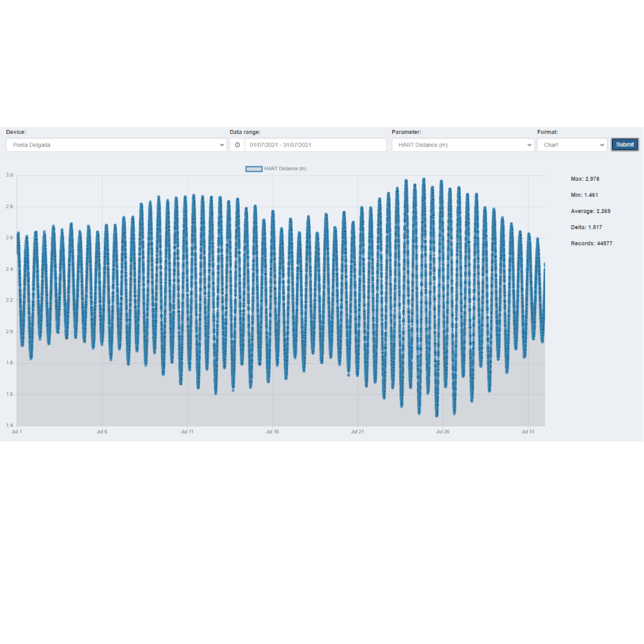Open the Device dropdown showing Ponta Delgada
The width and height of the screenshot is (644, 644).
click(x=116, y=145)
